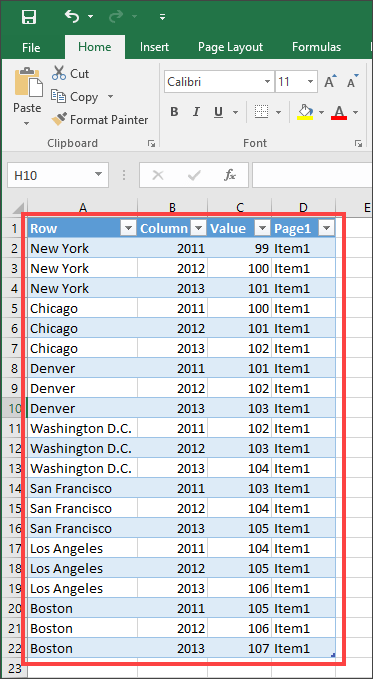Viewport: 373px width, 679px height.
Task: Click the Paste clipboard icon
Action: coord(29,82)
